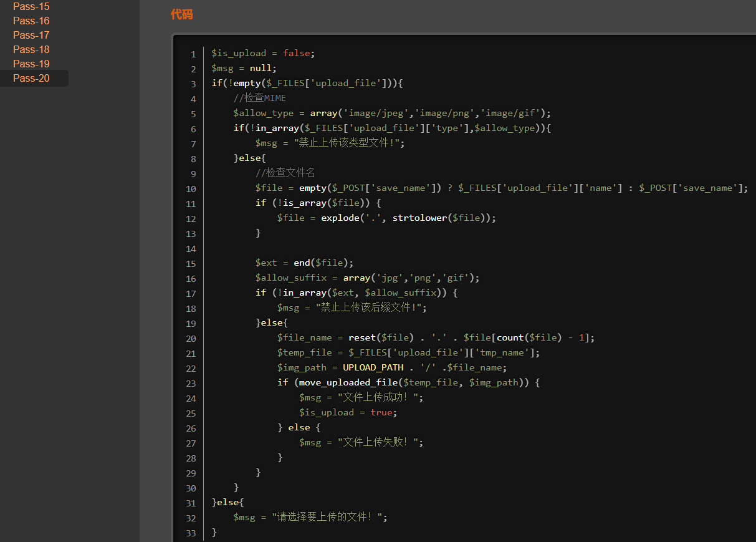Open Pass-19 in the sidebar

pos(31,64)
